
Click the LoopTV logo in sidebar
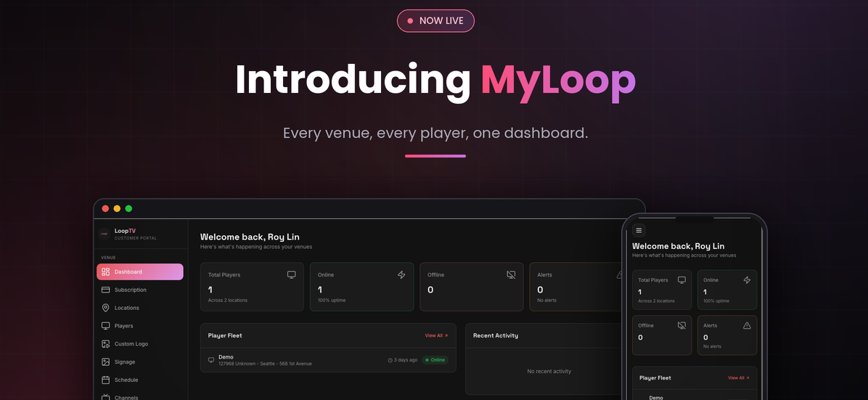(x=104, y=233)
